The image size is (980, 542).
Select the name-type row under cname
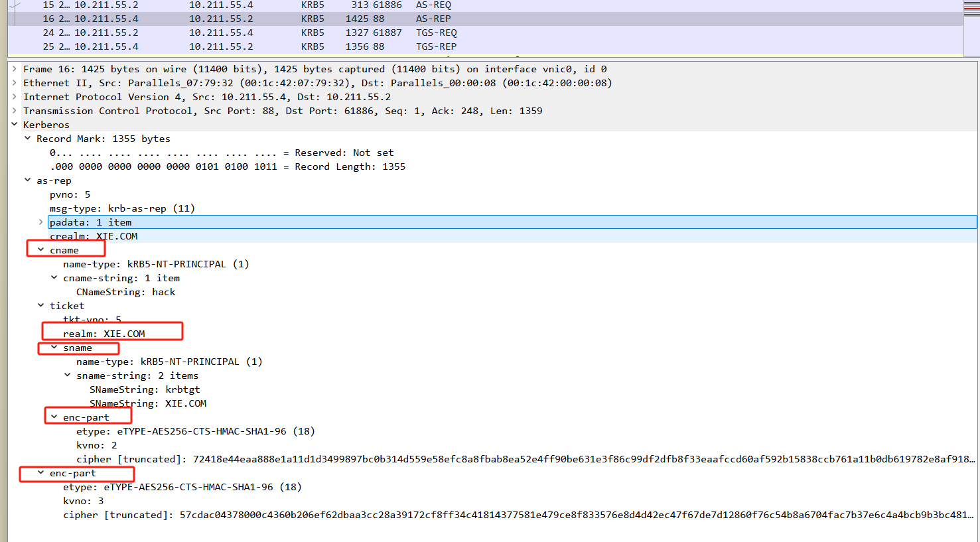tap(156, 264)
